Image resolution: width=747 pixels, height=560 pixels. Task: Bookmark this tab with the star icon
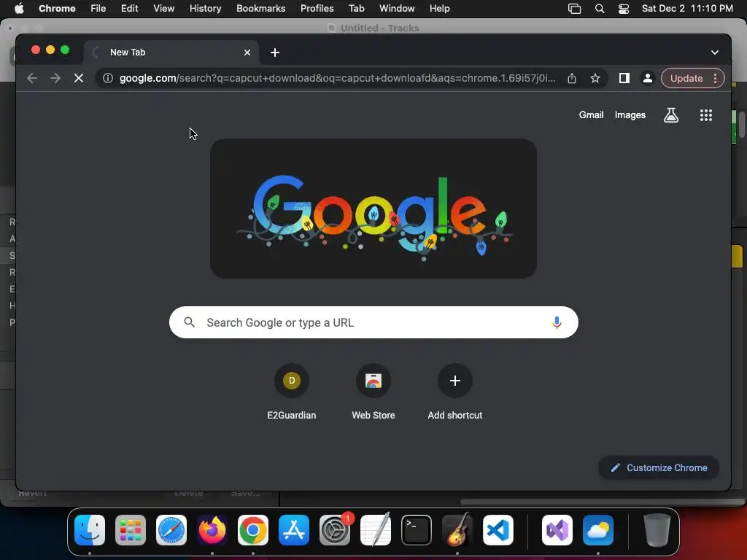coord(595,78)
